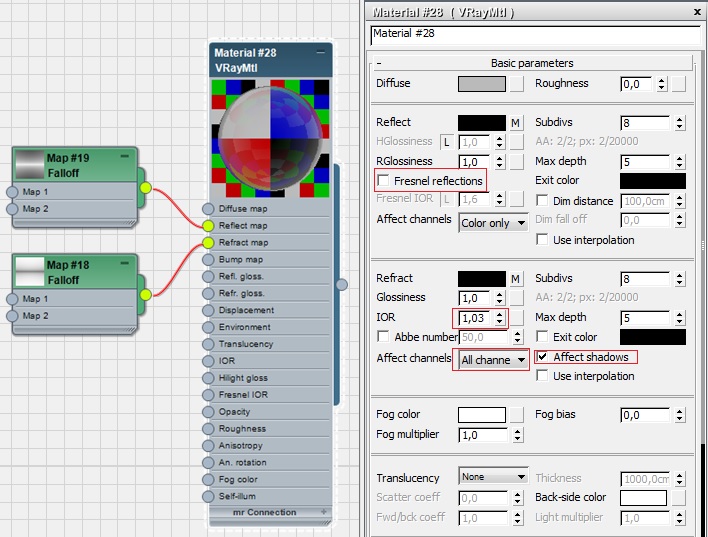Click the Refr. gloss. input socket
This screenshot has height=537, width=708.
208,294
